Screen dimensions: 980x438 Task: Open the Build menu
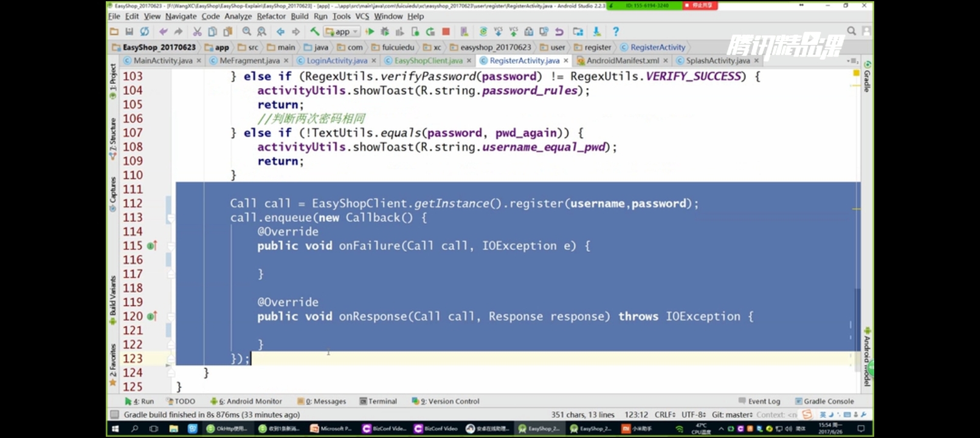[300, 16]
